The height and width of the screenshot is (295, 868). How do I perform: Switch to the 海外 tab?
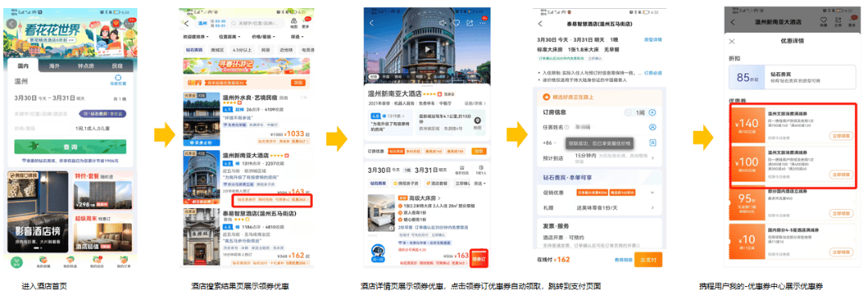pos(55,66)
